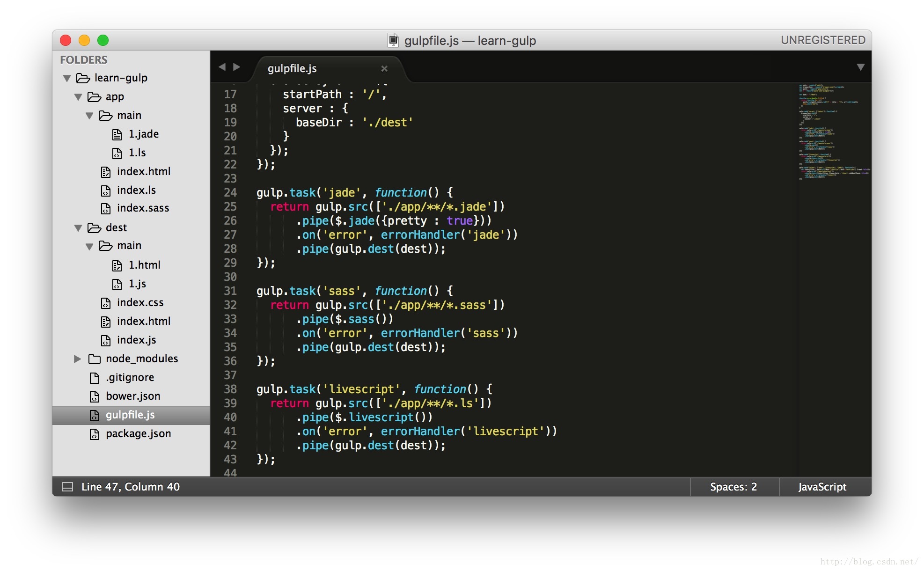Click the .gitignore file icon
Viewport: 924px width, 571px height.
pos(95,378)
